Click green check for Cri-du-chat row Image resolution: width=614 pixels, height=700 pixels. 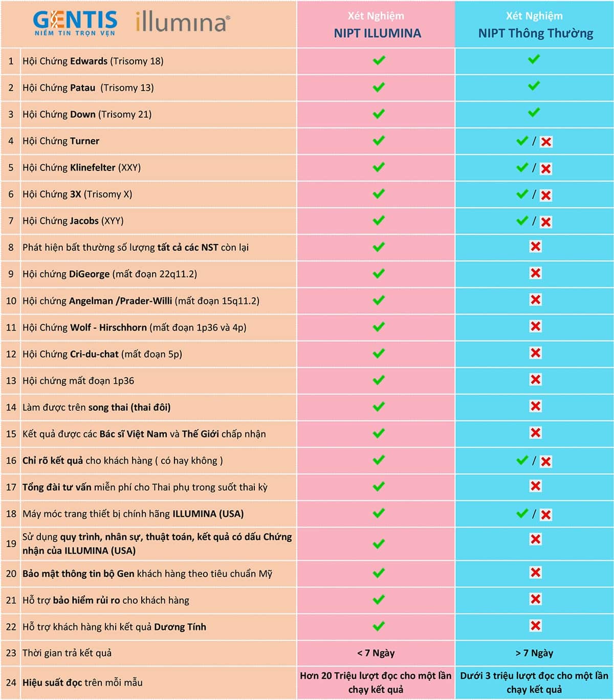[379, 354]
